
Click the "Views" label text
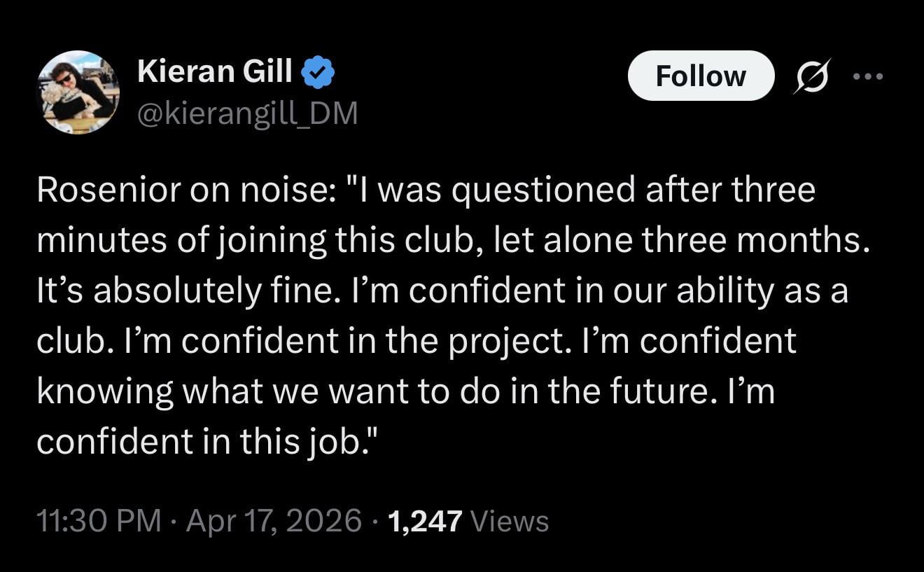[x=510, y=522]
